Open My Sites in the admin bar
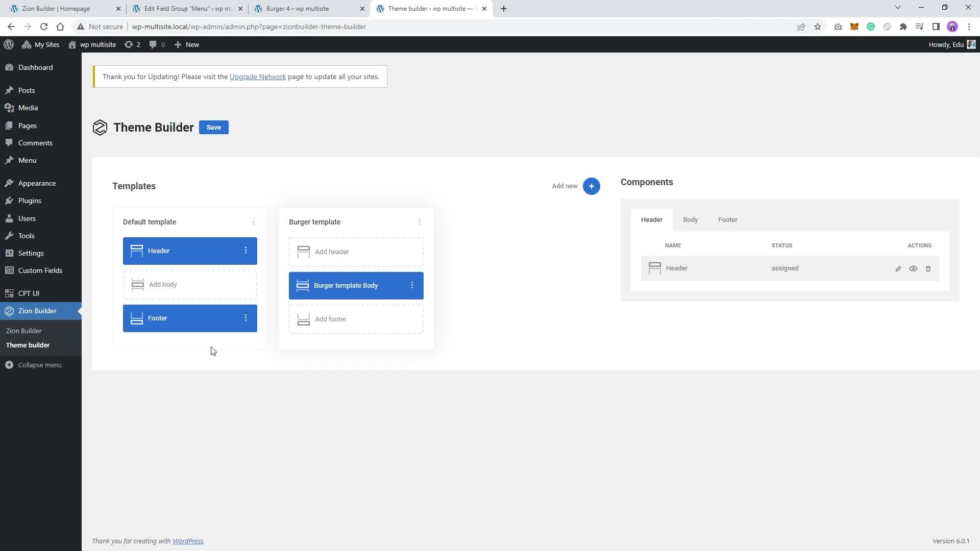 pyautogui.click(x=40, y=44)
